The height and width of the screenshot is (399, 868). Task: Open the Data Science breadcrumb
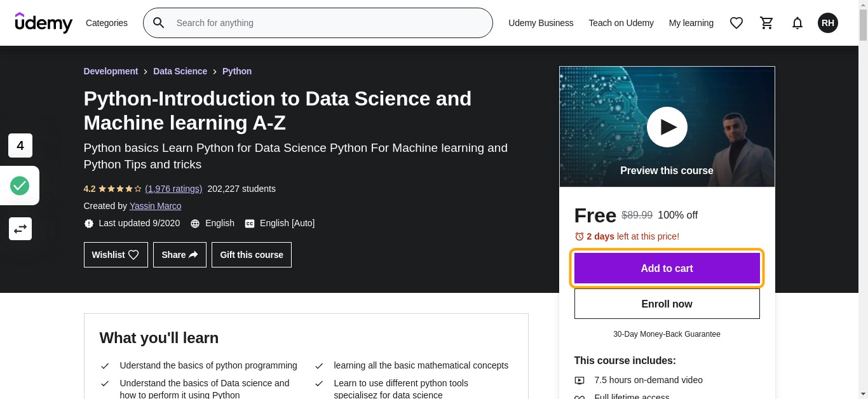click(180, 71)
